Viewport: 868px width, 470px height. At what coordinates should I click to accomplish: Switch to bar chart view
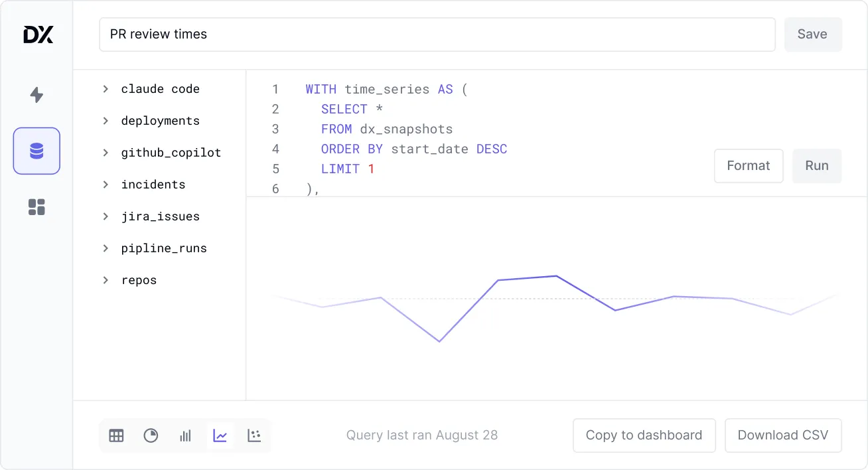point(186,435)
